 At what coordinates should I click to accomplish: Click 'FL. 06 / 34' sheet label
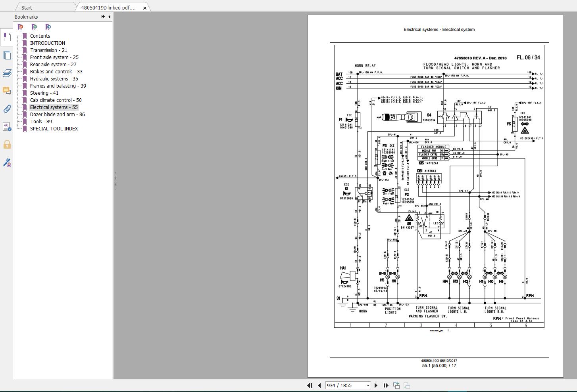(x=528, y=57)
